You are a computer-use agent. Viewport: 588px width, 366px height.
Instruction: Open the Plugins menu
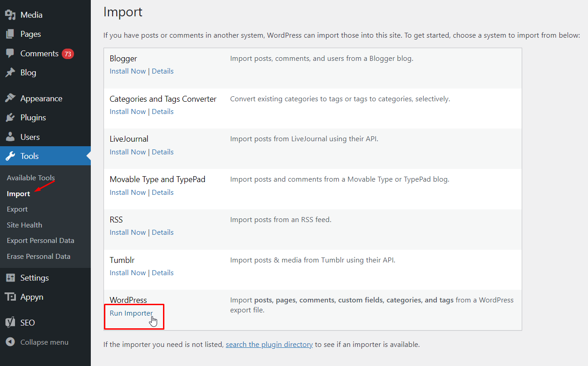point(33,118)
